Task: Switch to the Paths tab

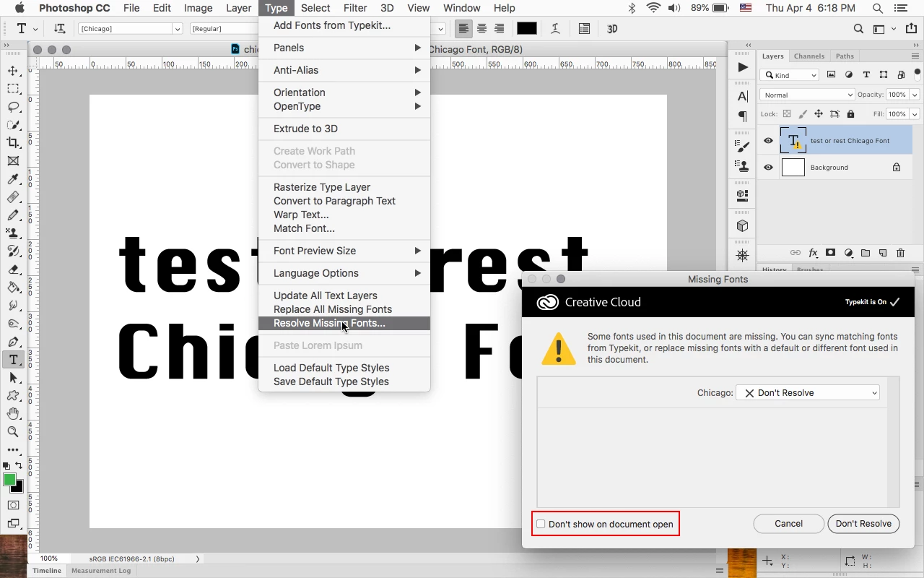Action: [x=845, y=56]
